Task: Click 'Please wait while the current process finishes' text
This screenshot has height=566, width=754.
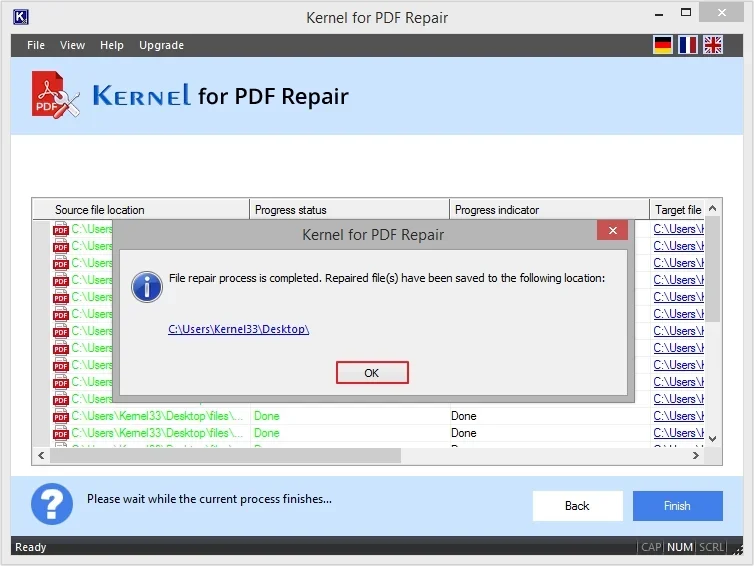Action: coord(209,499)
